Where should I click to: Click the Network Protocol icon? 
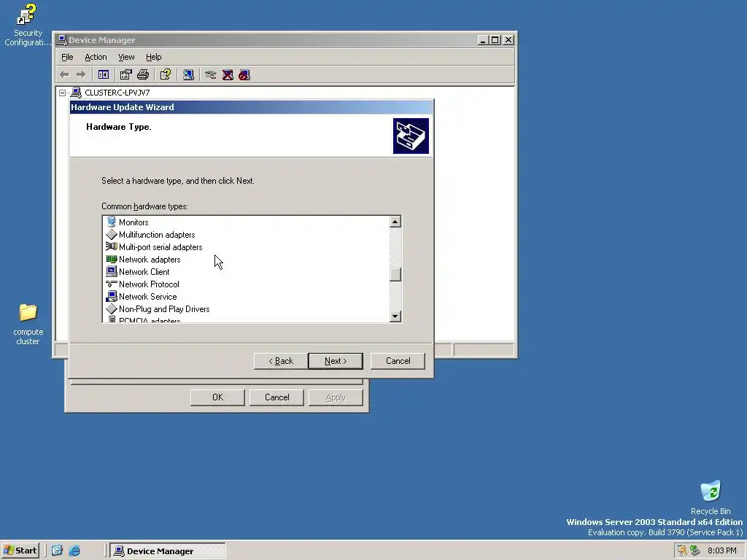pos(112,284)
